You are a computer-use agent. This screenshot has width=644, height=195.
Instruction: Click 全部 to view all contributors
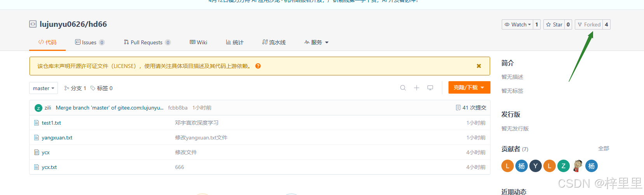pos(604,148)
